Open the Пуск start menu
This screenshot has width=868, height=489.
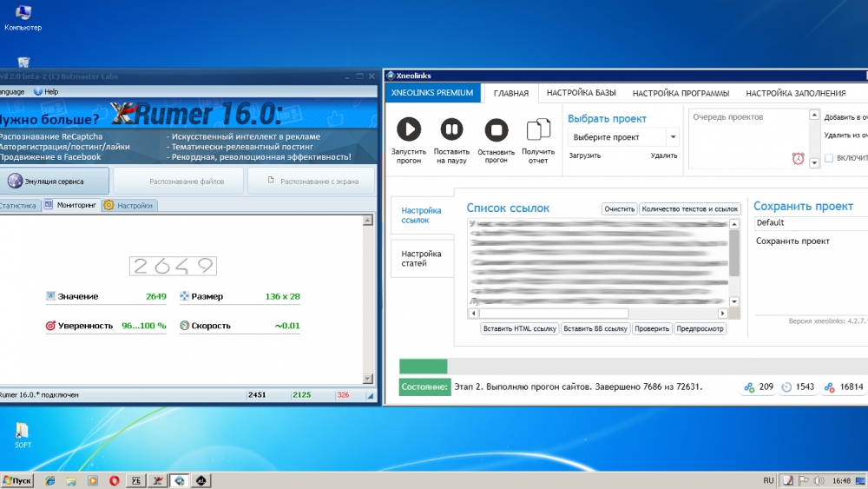(17, 480)
